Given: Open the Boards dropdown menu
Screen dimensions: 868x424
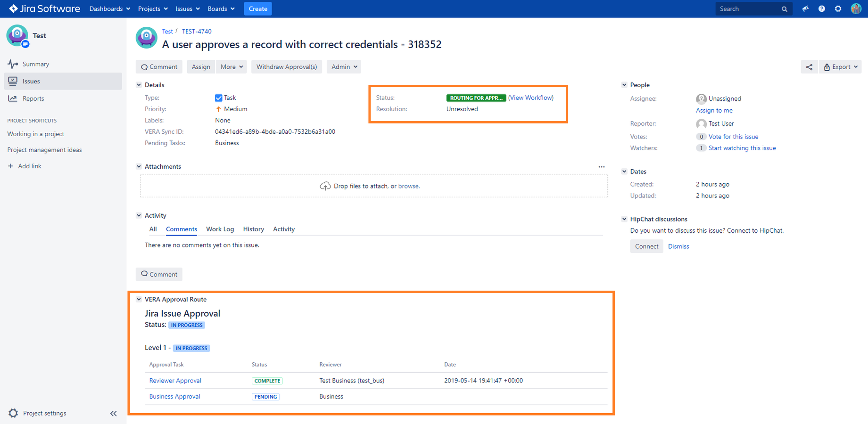Looking at the screenshot, I should tap(221, 8).
